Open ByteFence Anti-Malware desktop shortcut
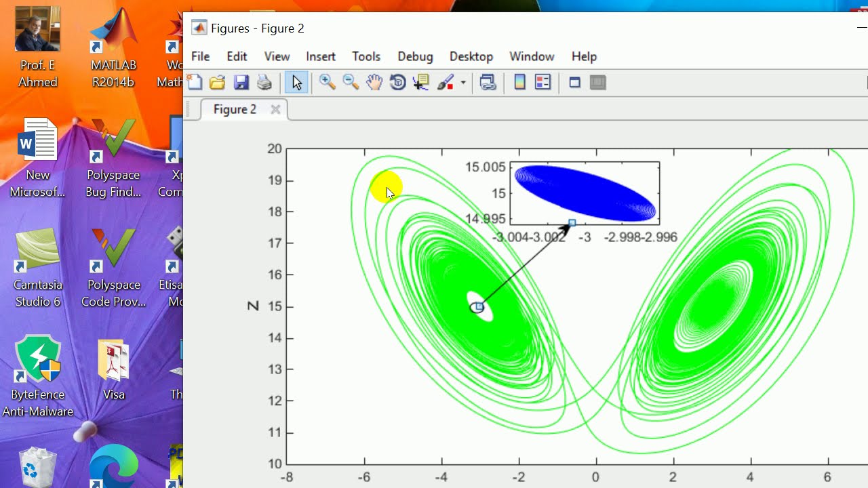The width and height of the screenshot is (868, 488). (38, 377)
